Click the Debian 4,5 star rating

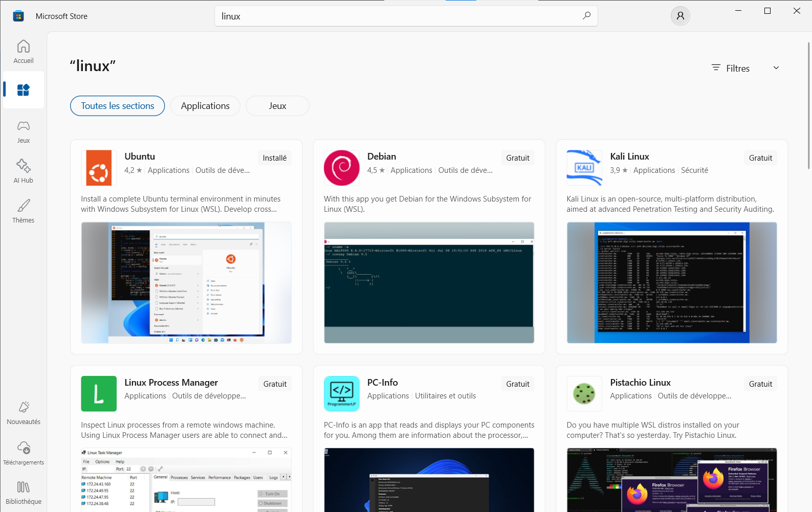(376, 170)
